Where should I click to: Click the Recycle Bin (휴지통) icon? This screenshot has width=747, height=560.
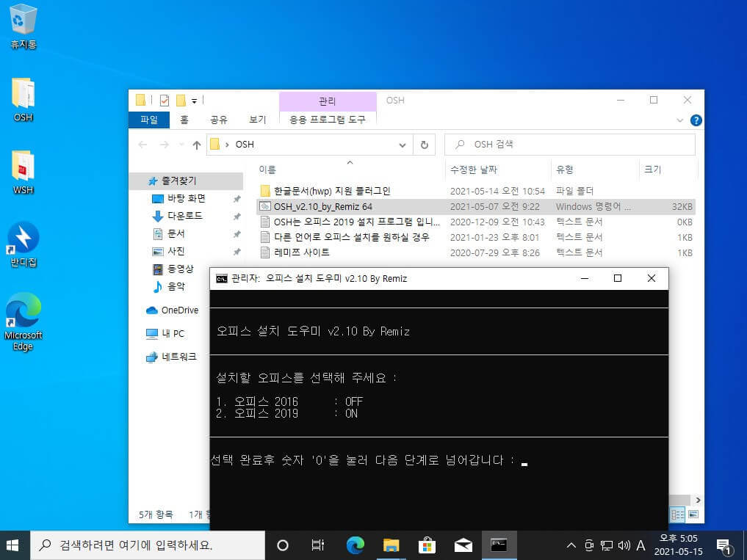(23, 26)
